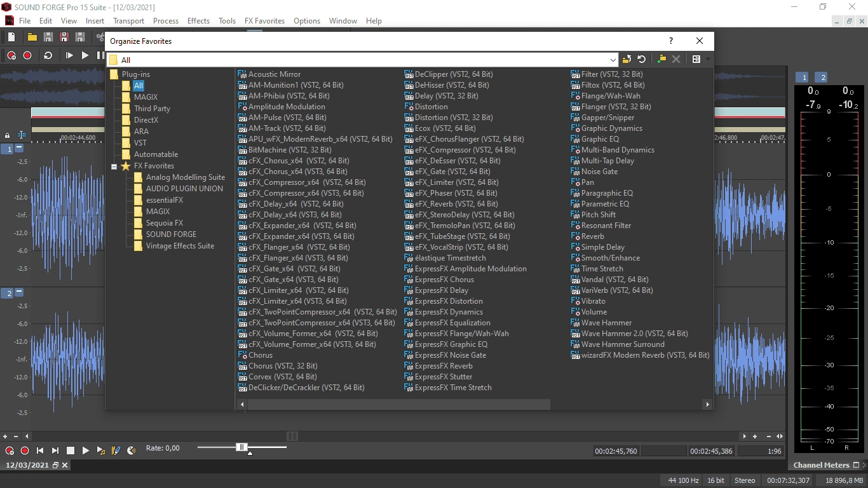The image size is (868, 488).
Task: Click the Loop playback icon in upper toolbar
Action: (48, 55)
